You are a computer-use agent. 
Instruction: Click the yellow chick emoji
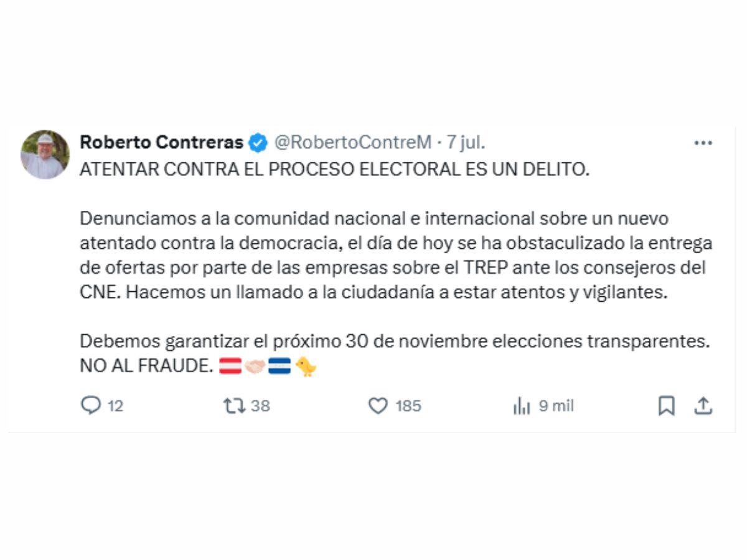[x=306, y=366]
